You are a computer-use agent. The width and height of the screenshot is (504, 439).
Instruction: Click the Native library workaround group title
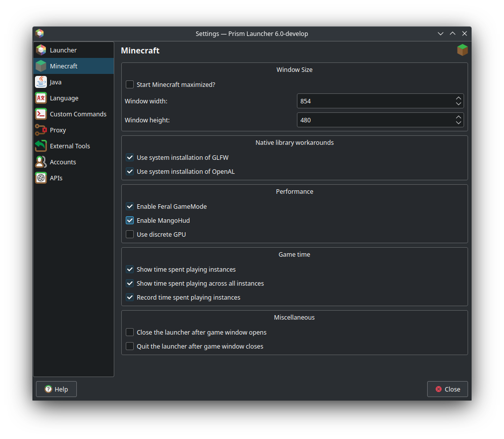click(294, 142)
